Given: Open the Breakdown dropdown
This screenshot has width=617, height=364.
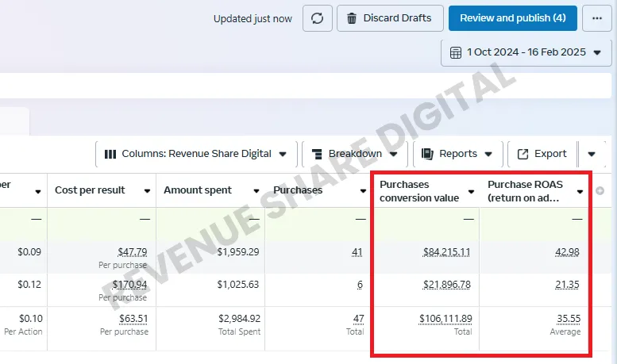Looking at the screenshot, I should (x=355, y=154).
